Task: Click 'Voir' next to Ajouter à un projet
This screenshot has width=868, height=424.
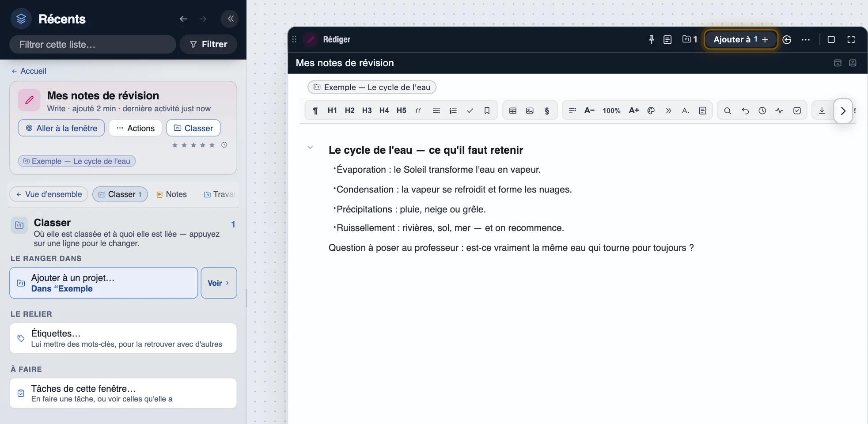Action: [x=219, y=283]
